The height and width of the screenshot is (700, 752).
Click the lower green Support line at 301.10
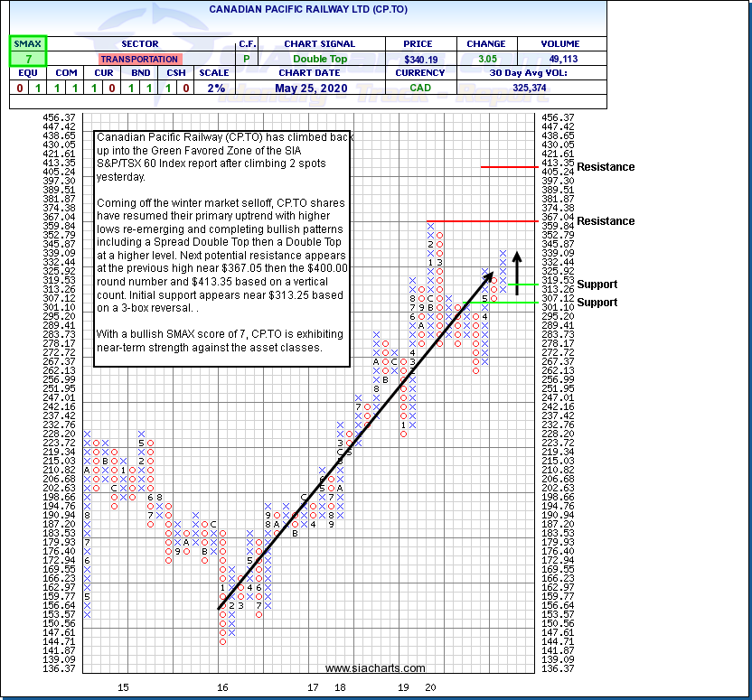(513, 303)
